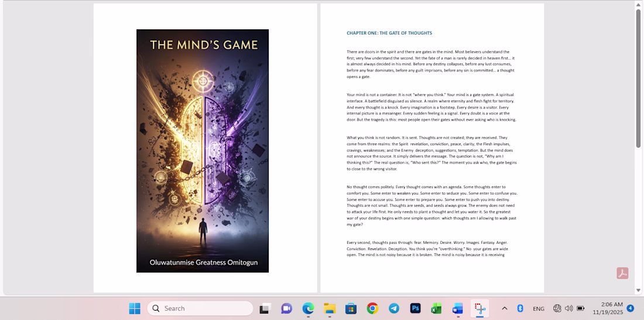
Task: Click paragraph starting 'Your mind is not a container'
Action: [x=431, y=107]
